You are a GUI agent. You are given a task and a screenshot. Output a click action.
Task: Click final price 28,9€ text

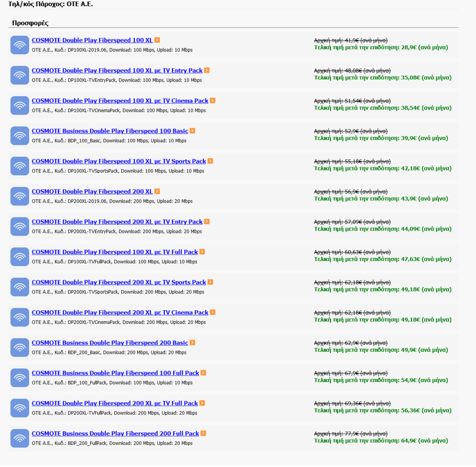click(x=381, y=48)
